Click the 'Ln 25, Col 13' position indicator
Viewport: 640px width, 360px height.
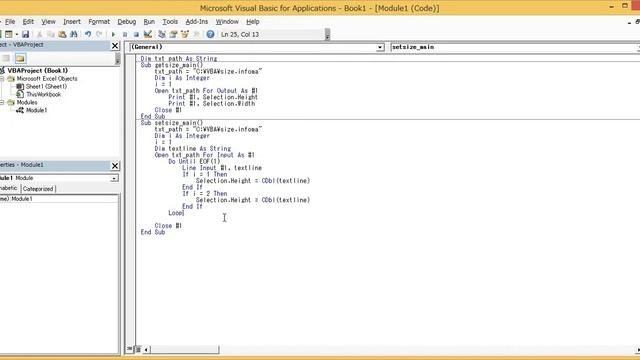240,35
